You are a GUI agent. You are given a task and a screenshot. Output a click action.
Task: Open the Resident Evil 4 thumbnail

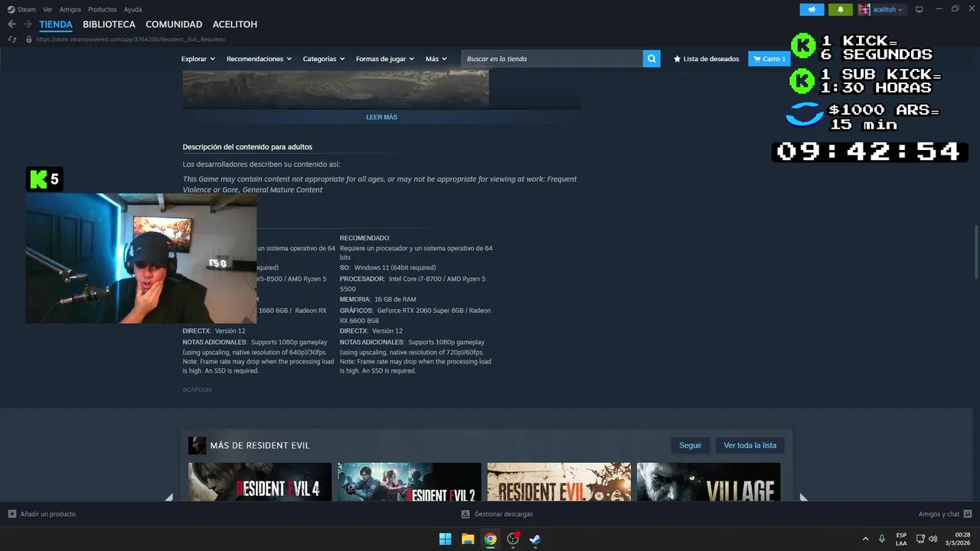pos(260,482)
